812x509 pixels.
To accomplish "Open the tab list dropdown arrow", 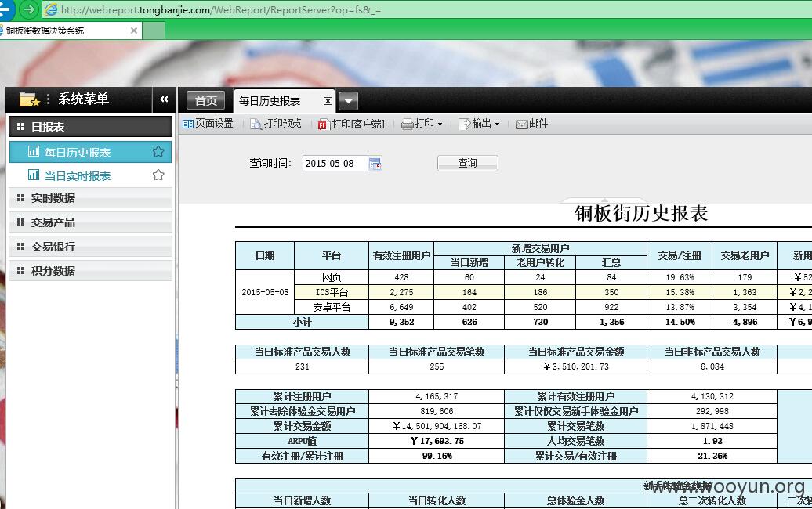I will pyautogui.click(x=349, y=101).
